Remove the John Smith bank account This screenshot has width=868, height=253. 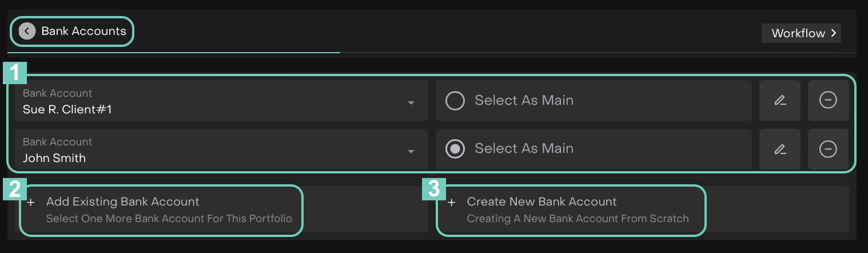(x=828, y=149)
